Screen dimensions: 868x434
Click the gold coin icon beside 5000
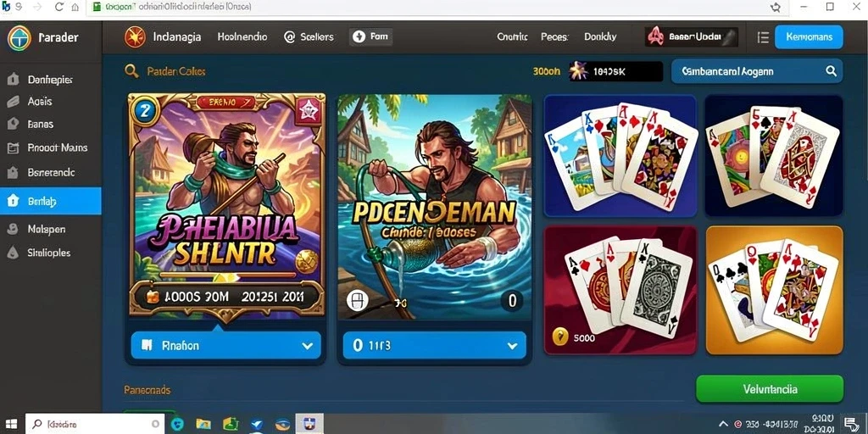pyautogui.click(x=561, y=336)
